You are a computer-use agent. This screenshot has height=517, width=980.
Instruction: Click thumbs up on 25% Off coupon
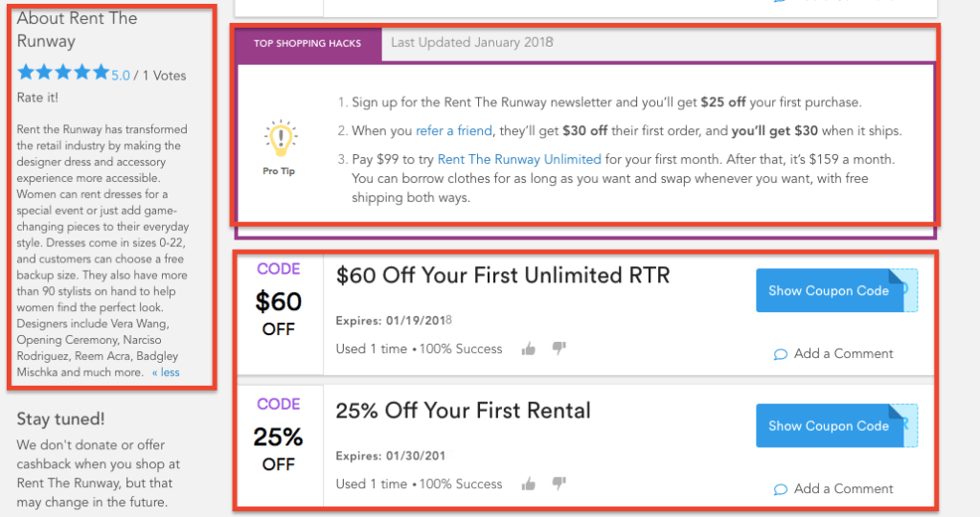[x=528, y=483]
